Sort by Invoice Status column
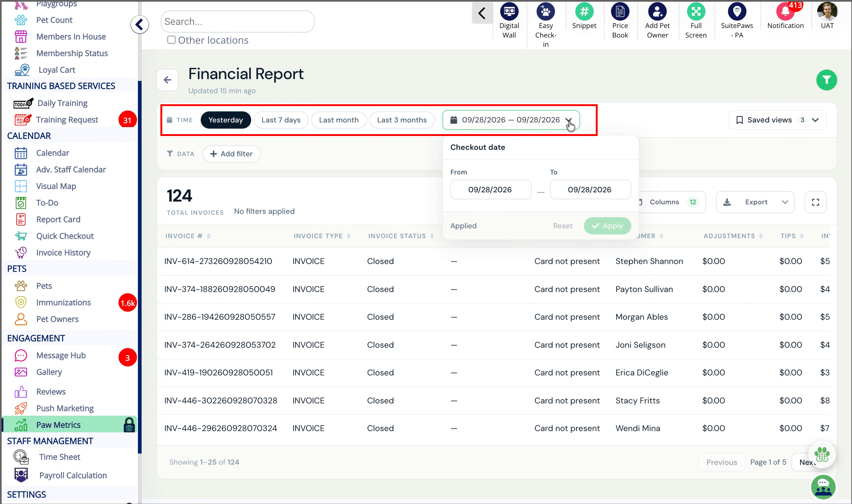Image resolution: width=852 pixels, height=504 pixels. tap(401, 236)
